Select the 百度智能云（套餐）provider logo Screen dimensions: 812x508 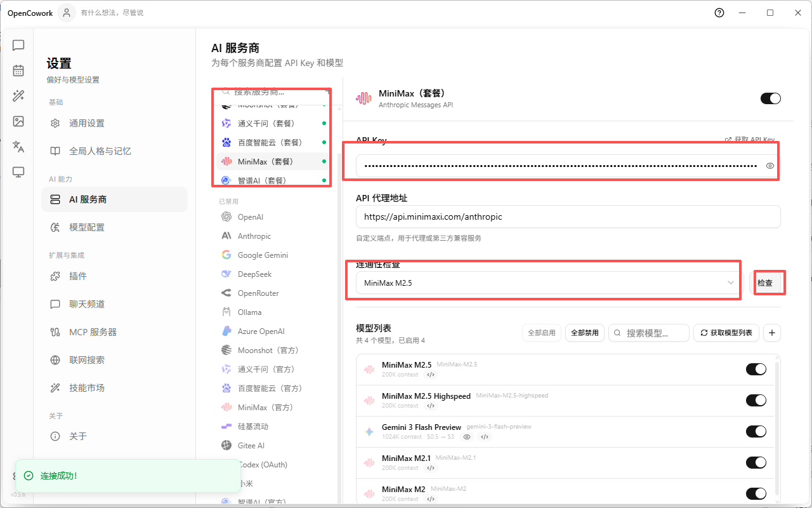pos(226,142)
